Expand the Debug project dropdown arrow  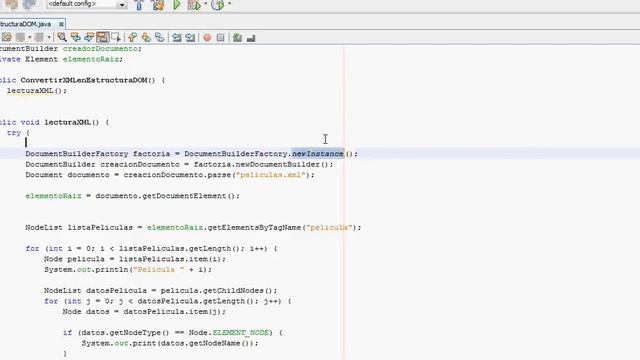[x=205, y=4]
